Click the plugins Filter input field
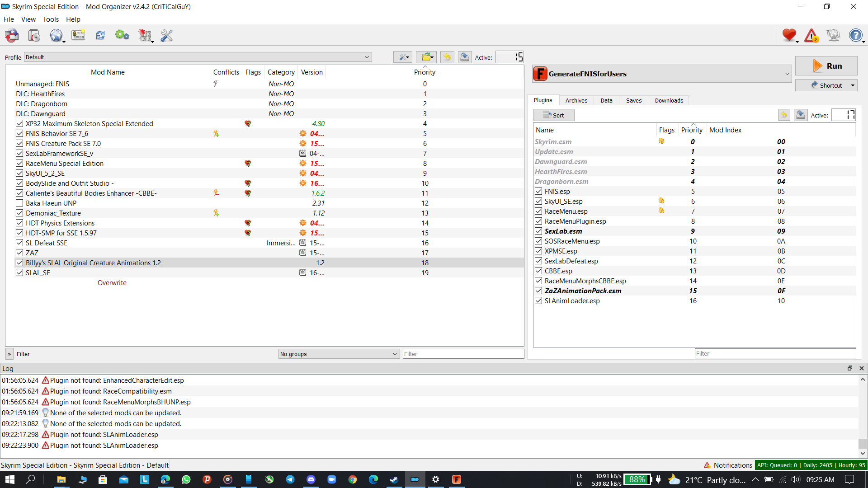 point(775,353)
